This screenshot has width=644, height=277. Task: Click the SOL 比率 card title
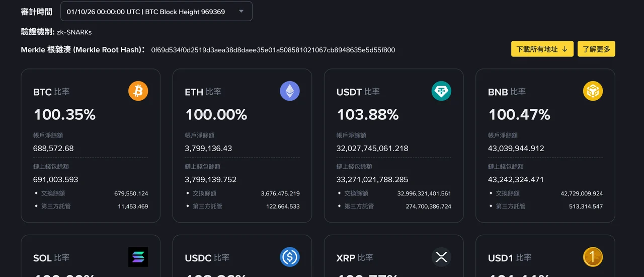pos(51,258)
